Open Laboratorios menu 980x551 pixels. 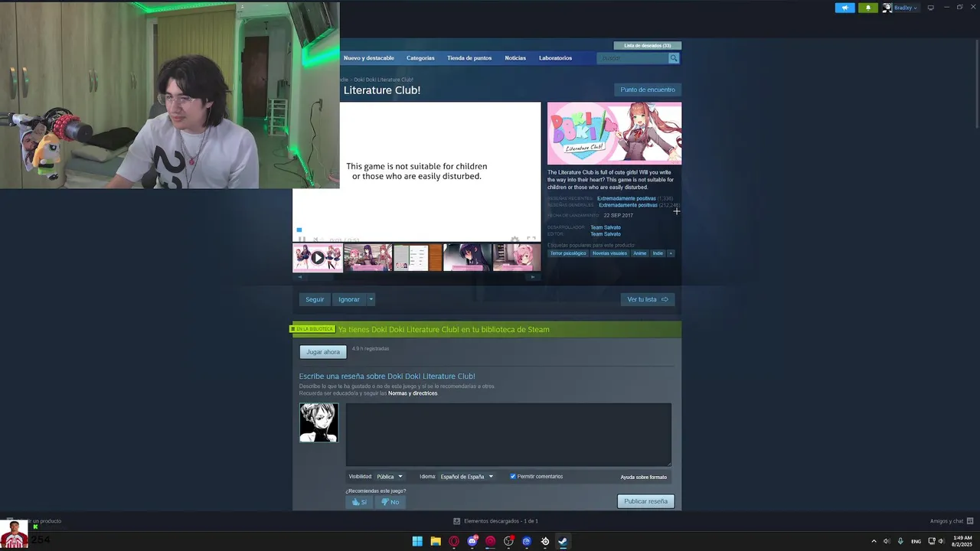coord(555,58)
